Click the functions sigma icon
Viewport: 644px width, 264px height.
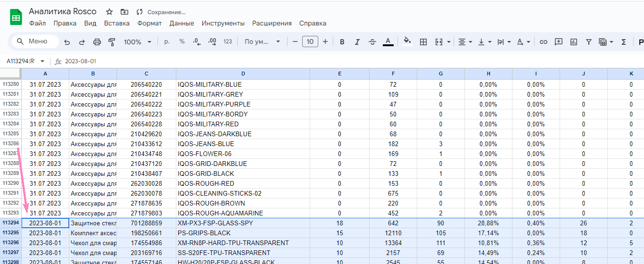pyautogui.click(x=624, y=42)
